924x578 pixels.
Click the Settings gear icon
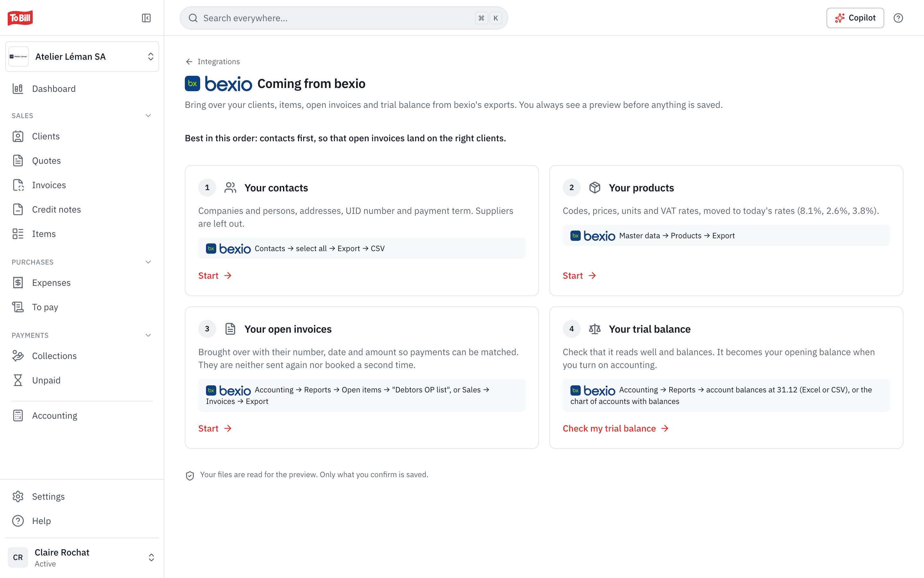[x=18, y=496]
